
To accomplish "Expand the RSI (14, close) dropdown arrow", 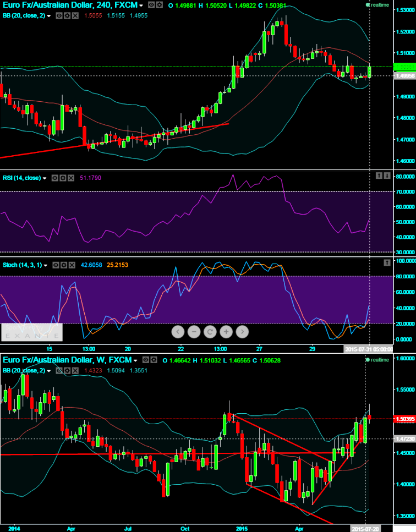I will [45, 178].
